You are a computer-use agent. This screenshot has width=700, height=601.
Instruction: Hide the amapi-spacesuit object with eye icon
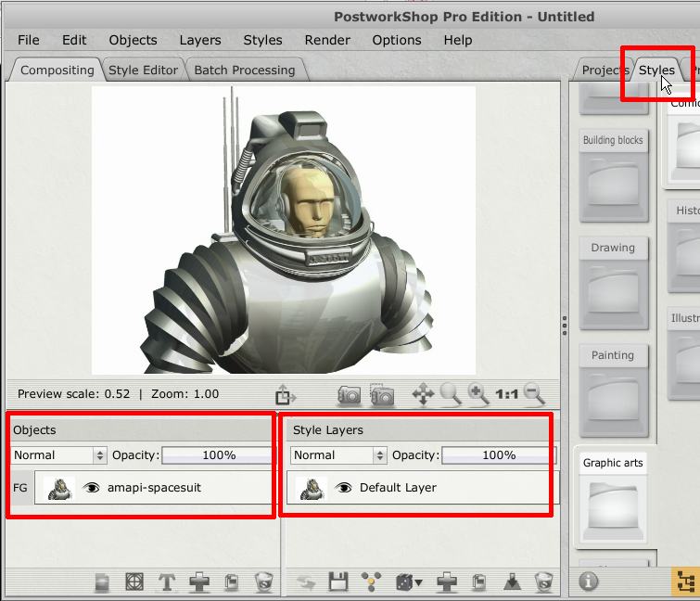coord(91,488)
